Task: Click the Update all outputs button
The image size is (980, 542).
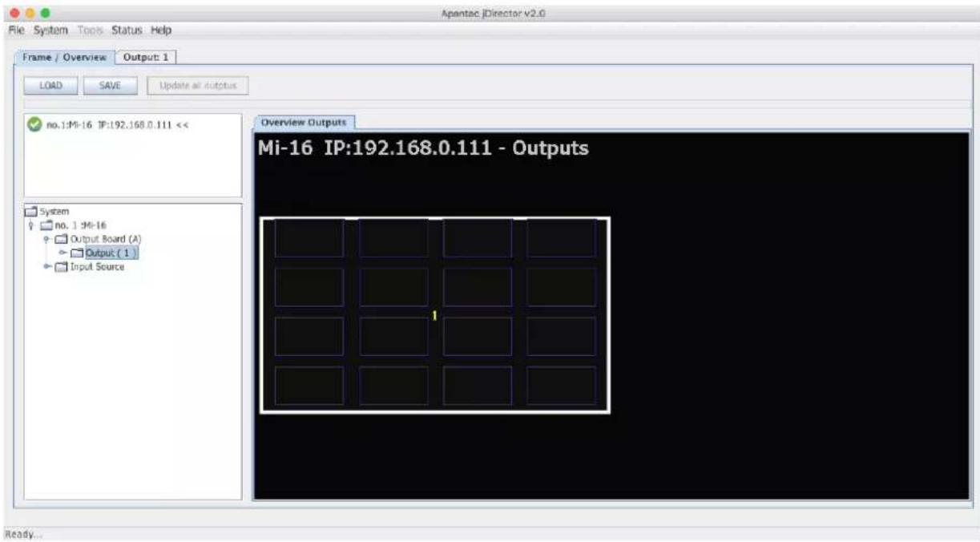Action: coord(198,86)
